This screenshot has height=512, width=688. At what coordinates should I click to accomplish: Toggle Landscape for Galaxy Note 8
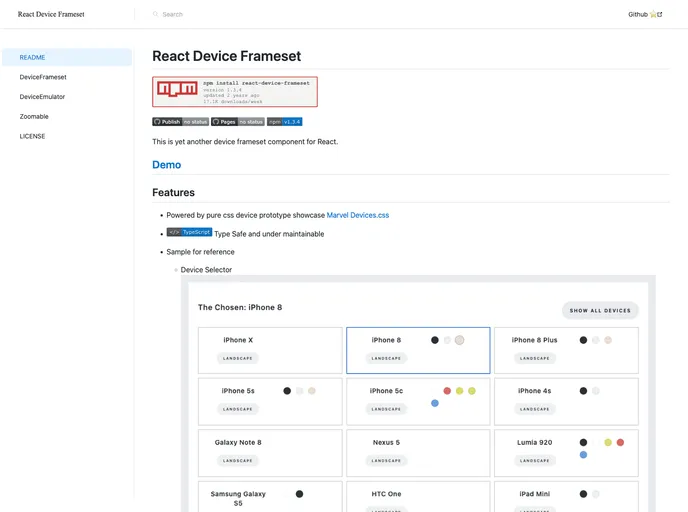(237, 460)
